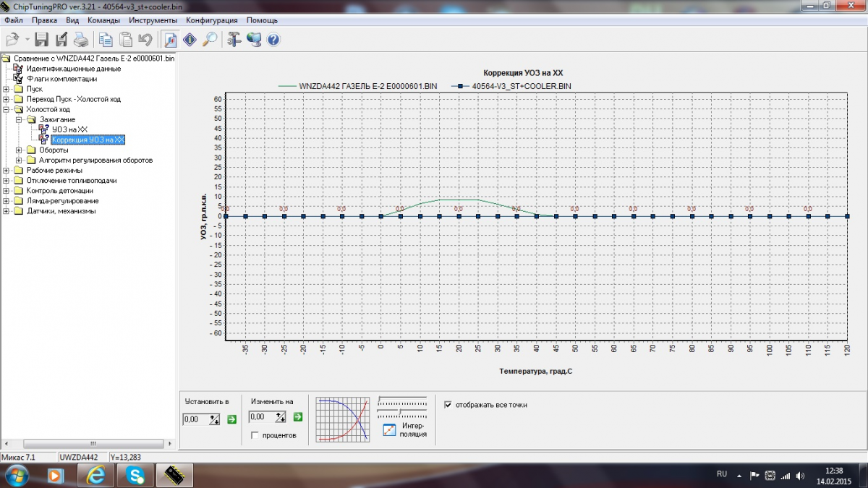Launch Internet Explorer from the taskbar

94,476
